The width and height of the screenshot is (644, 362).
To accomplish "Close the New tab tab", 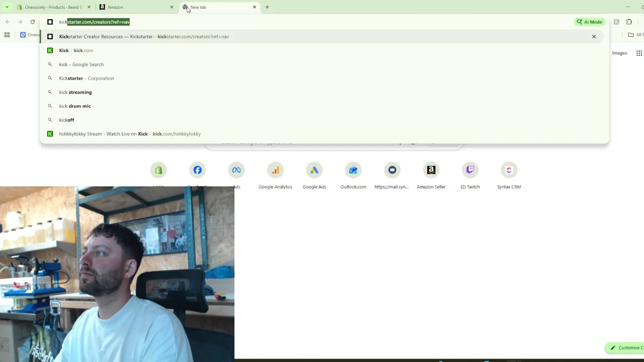I will [x=255, y=7].
